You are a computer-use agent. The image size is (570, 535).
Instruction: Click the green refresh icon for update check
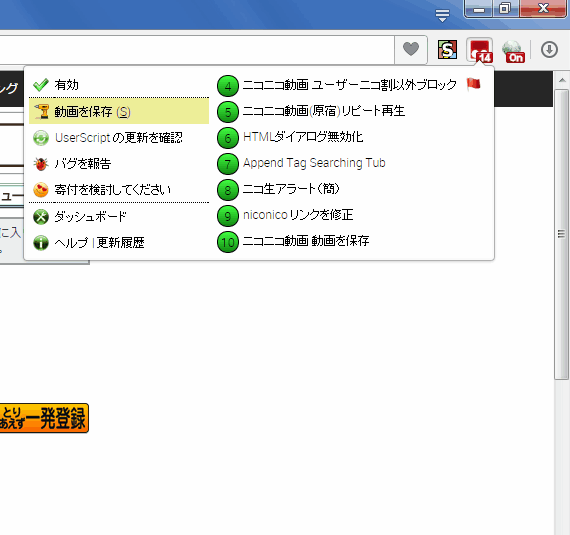pos(41,138)
